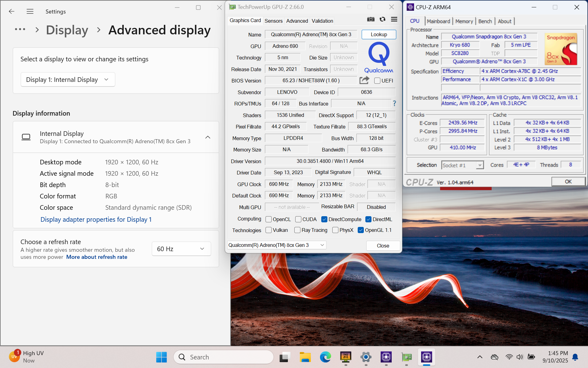Open the notification bell
The image size is (588, 368).
575,357
